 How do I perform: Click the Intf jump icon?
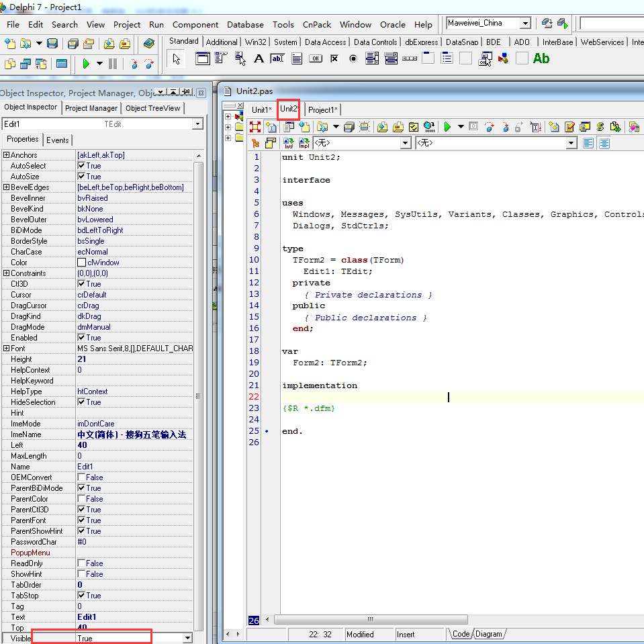(x=289, y=143)
